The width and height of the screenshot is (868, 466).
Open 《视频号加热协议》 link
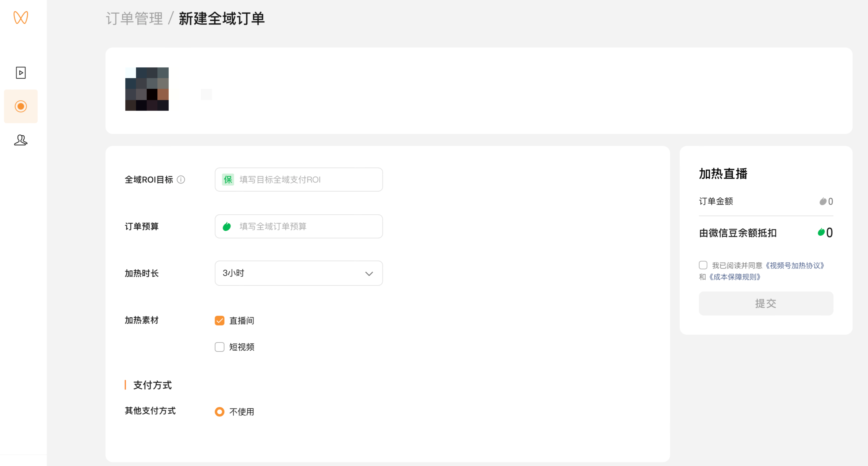(x=795, y=265)
